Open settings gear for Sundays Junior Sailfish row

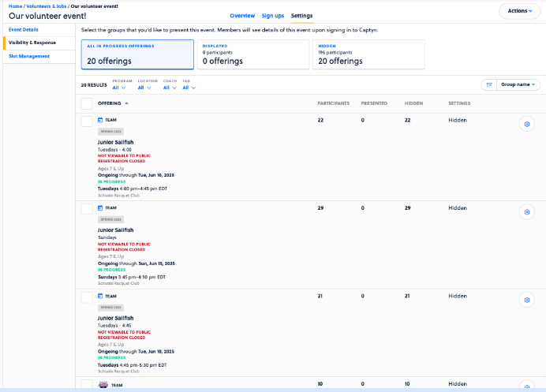click(x=528, y=212)
